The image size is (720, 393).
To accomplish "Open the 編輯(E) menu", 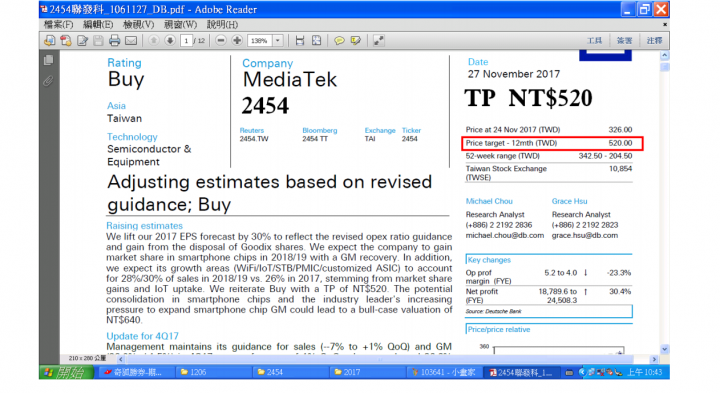I will [98, 24].
